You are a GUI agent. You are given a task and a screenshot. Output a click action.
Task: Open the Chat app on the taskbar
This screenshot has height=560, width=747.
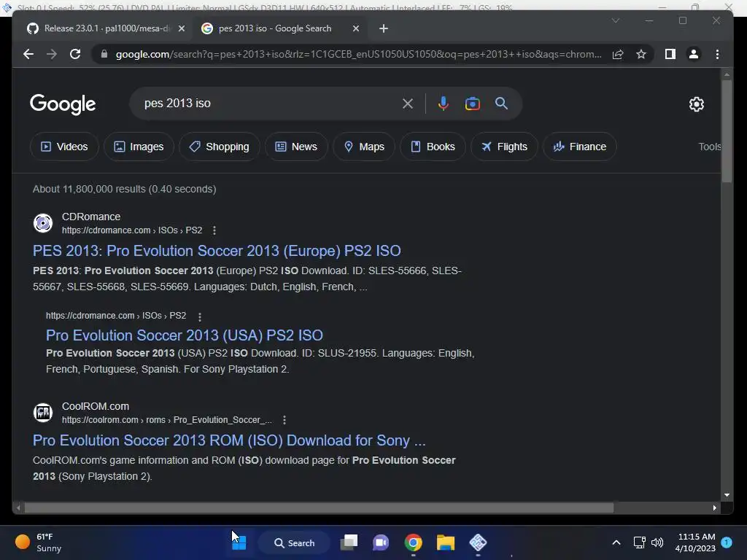tap(381, 542)
